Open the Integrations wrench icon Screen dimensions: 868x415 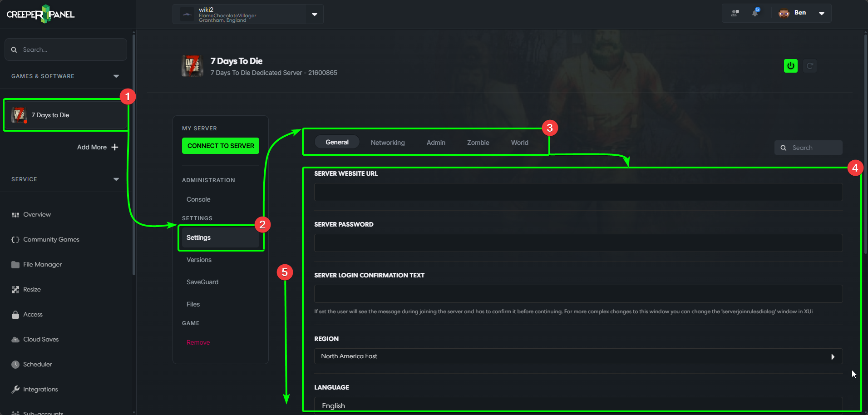coord(40,389)
